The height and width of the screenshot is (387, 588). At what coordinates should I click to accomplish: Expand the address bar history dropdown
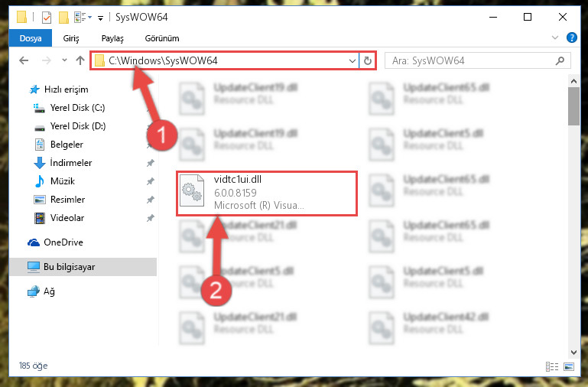[352, 60]
